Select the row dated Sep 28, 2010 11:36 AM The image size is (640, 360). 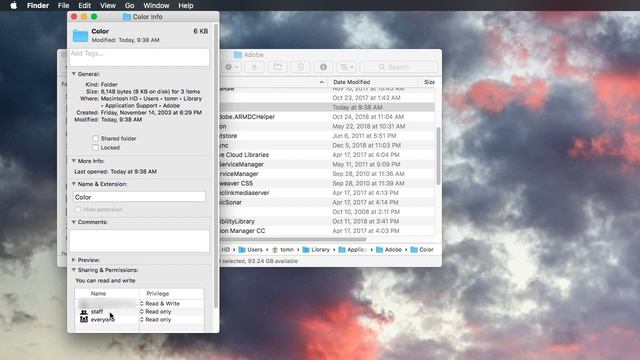[x=327, y=173]
